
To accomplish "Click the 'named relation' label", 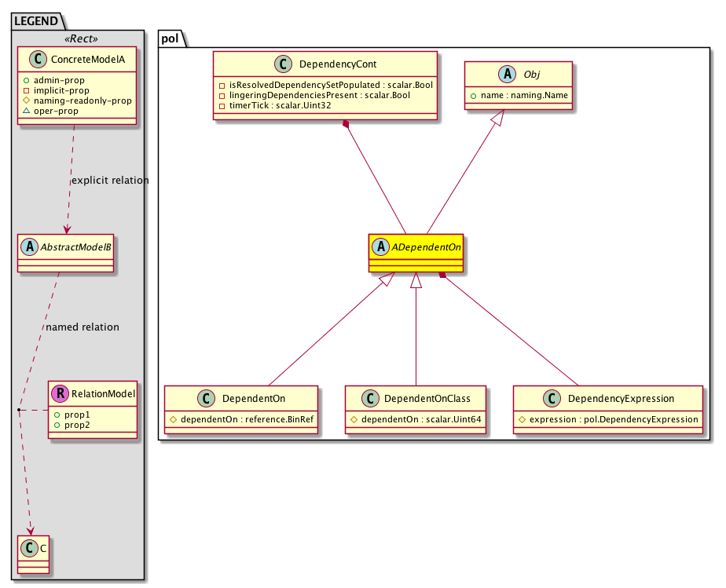I will click(x=82, y=327).
